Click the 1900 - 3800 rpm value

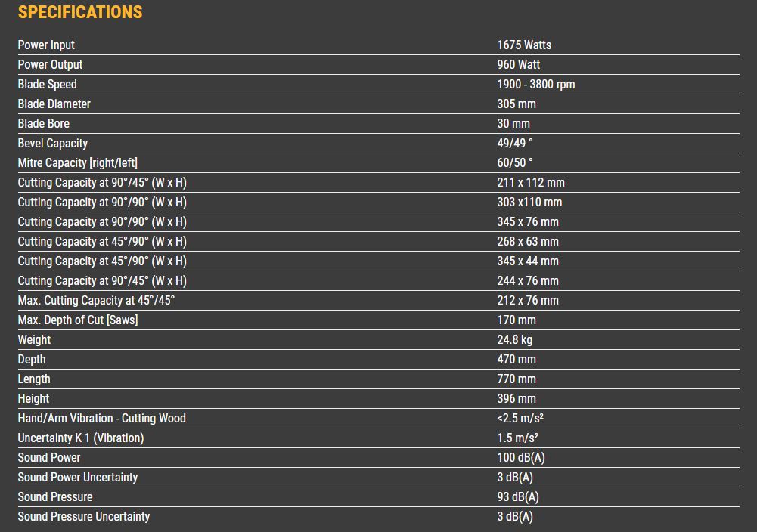click(535, 85)
